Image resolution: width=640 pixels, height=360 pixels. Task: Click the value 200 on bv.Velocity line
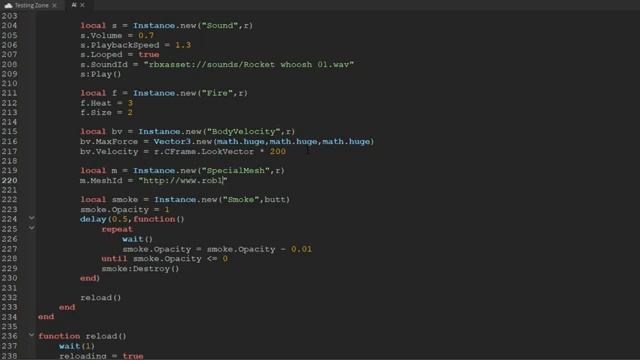tap(278, 151)
